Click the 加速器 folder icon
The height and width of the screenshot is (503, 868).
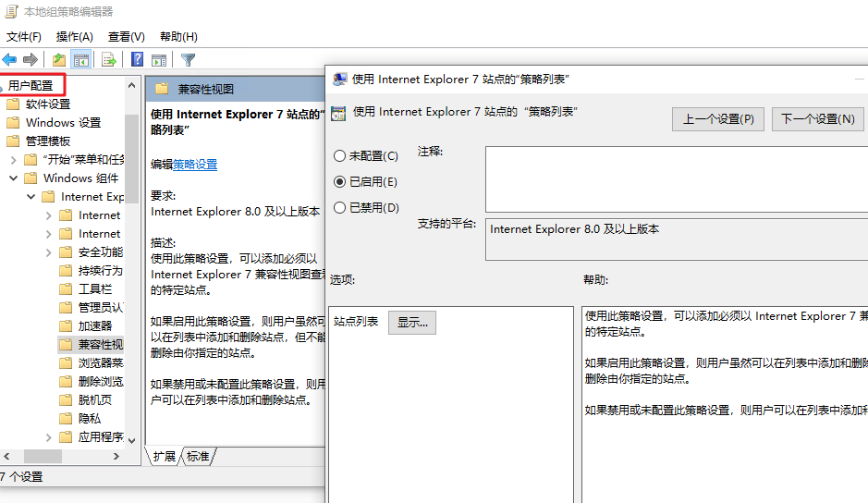66,325
